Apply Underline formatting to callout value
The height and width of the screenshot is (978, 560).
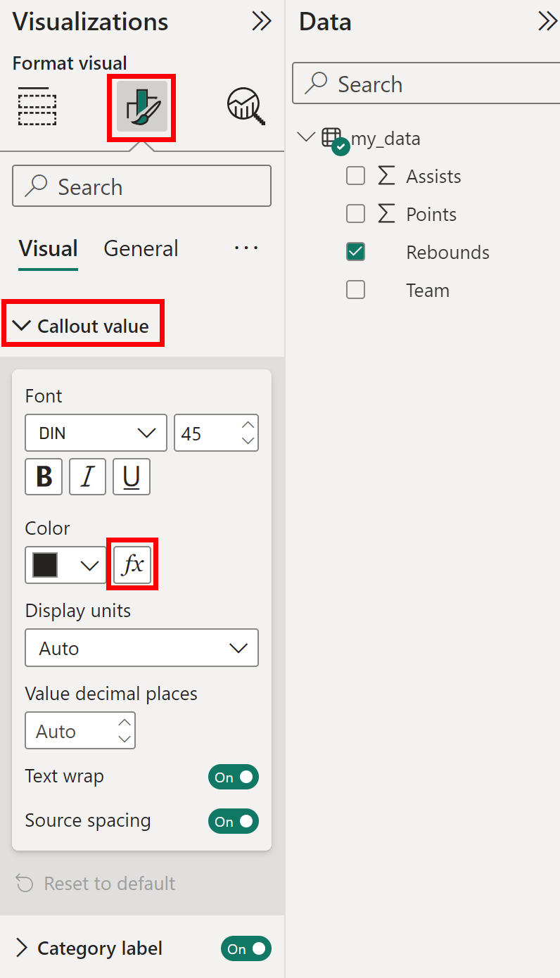[x=131, y=476]
